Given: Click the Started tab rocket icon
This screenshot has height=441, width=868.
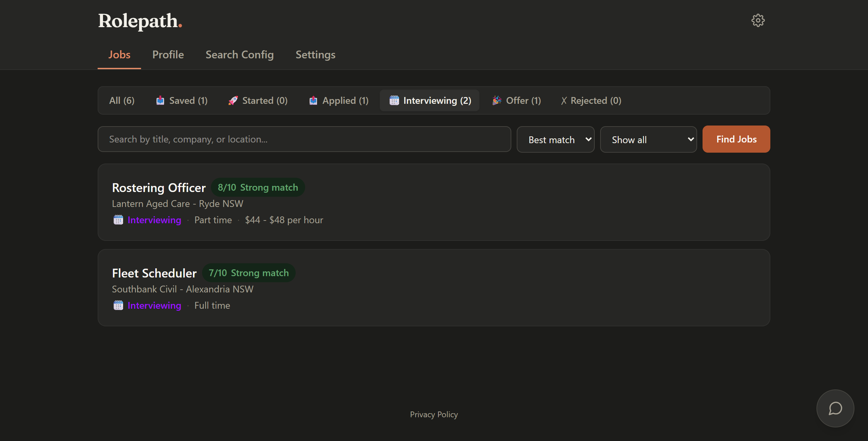Looking at the screenshot, I should [x=233, y=100].
